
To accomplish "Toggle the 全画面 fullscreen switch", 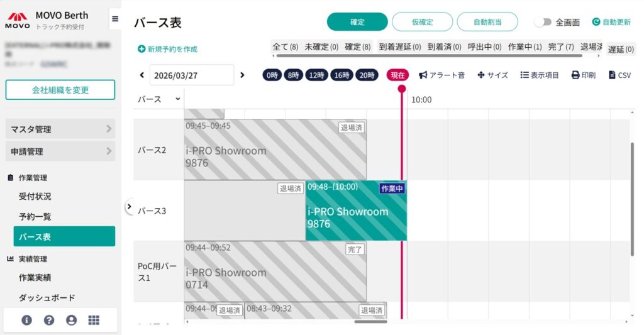I will (x=542, y=22).
